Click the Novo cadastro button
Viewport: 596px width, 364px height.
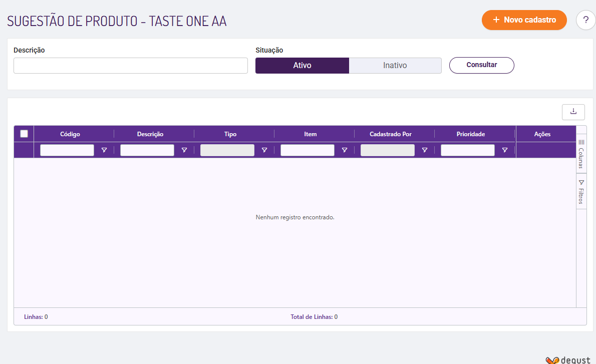tap(524, 20)
